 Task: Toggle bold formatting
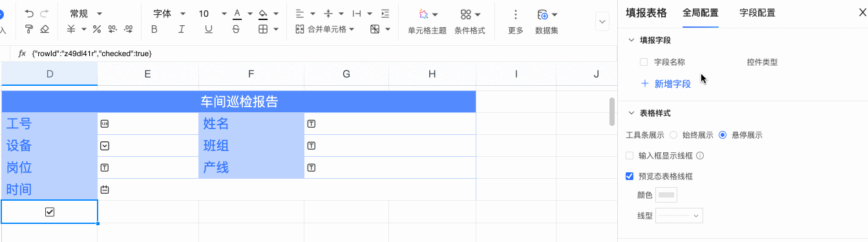(x=154, y=29)
